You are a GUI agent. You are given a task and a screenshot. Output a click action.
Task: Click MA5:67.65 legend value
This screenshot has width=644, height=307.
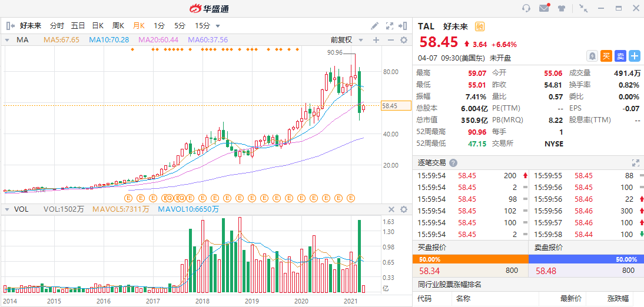62,40
